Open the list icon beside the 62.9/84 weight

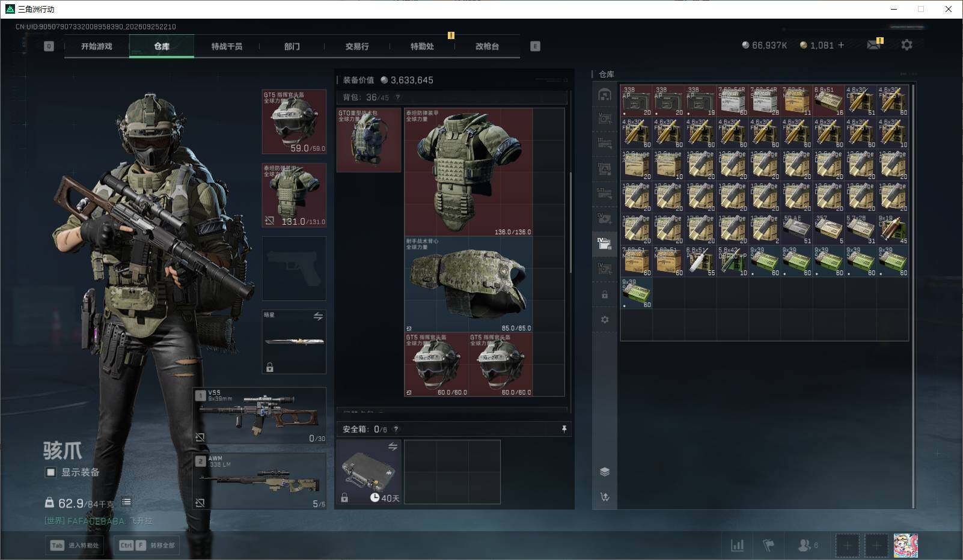point(126,502)
